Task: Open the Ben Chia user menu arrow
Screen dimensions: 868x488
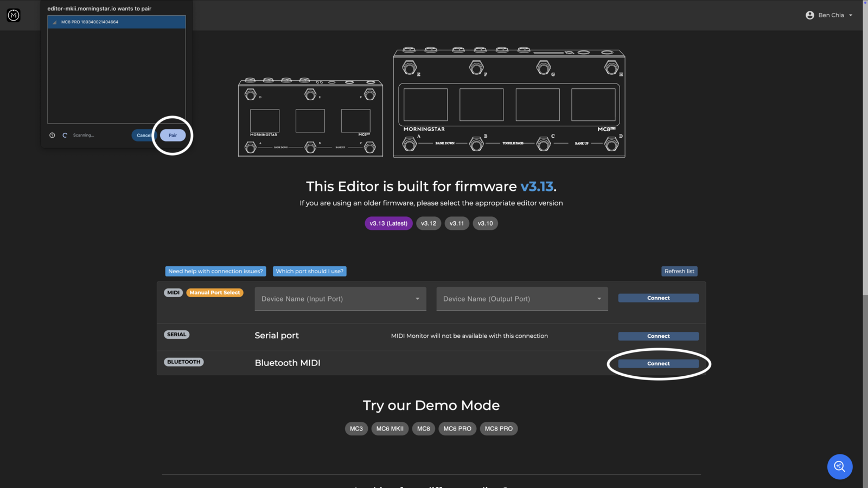Action: (x=851, y=15)
